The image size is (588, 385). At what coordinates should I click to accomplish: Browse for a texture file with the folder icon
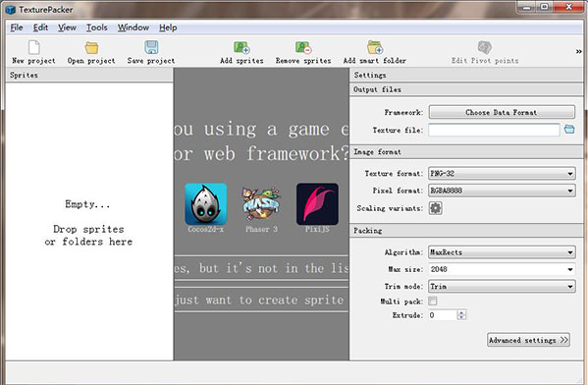coord(569,130)
